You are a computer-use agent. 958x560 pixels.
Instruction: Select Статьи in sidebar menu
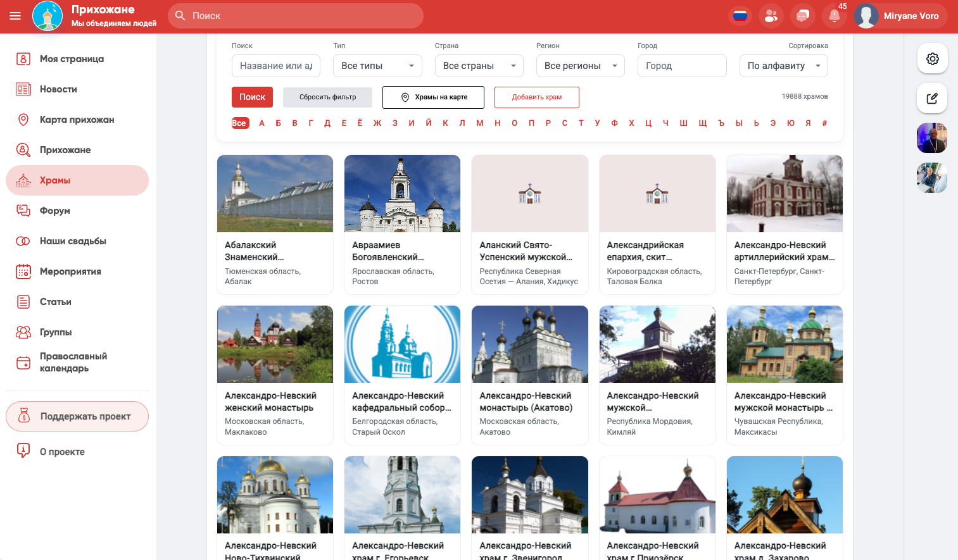click(x=56, y=302)
